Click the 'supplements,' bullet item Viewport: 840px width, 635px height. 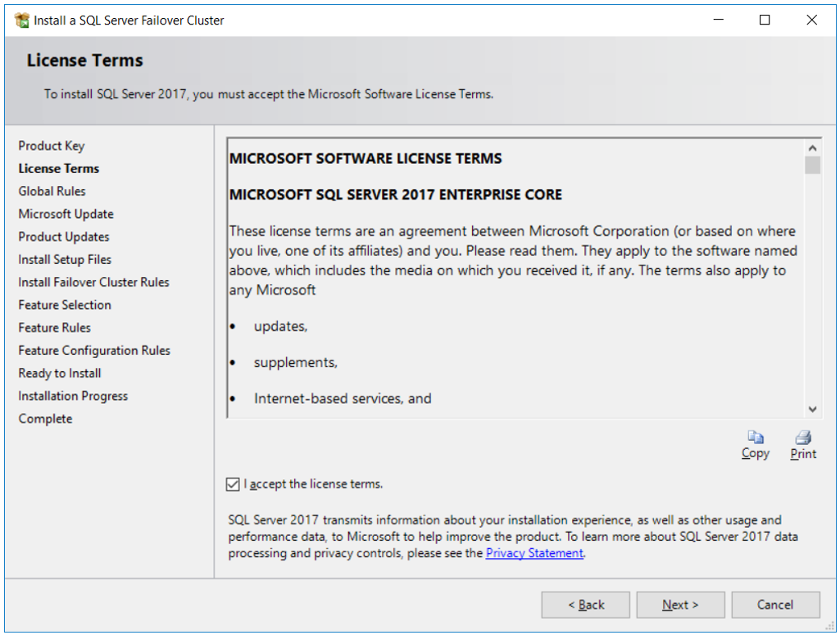296,363
